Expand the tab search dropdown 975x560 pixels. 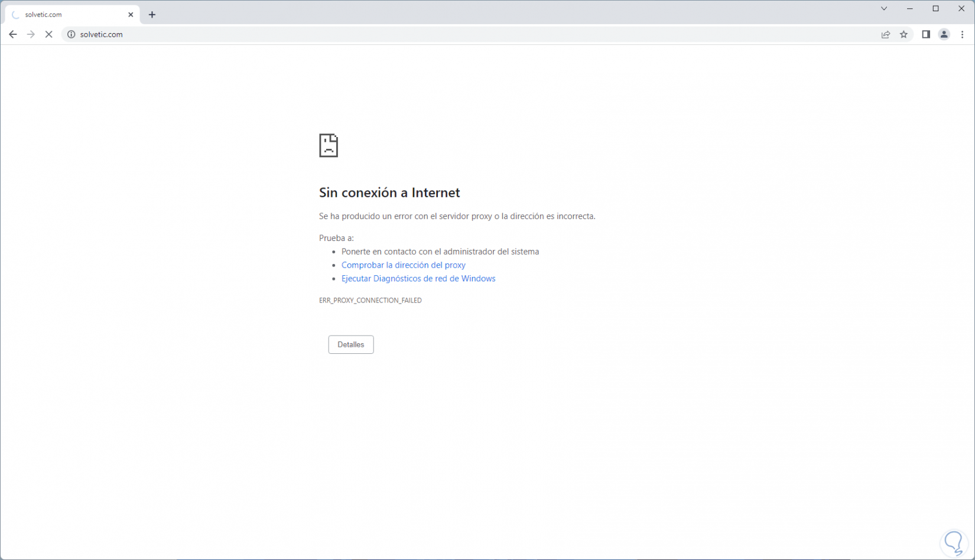[x=884, y=8]
